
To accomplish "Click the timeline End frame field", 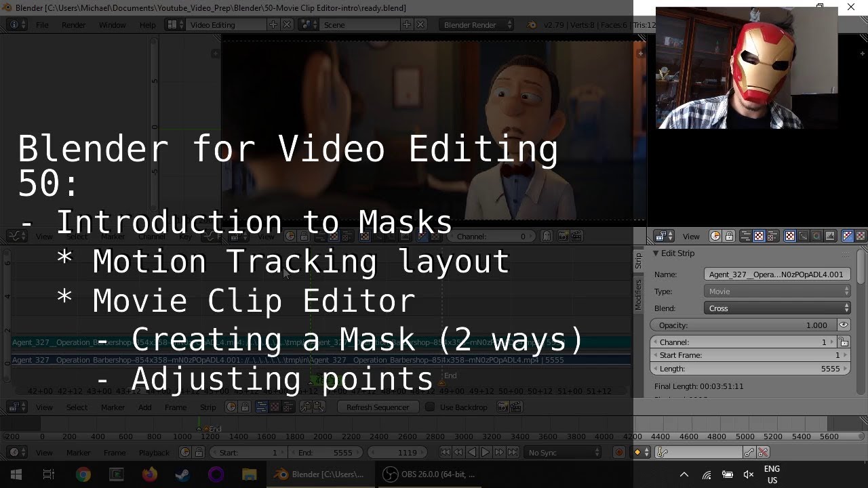I will [325, 453].
